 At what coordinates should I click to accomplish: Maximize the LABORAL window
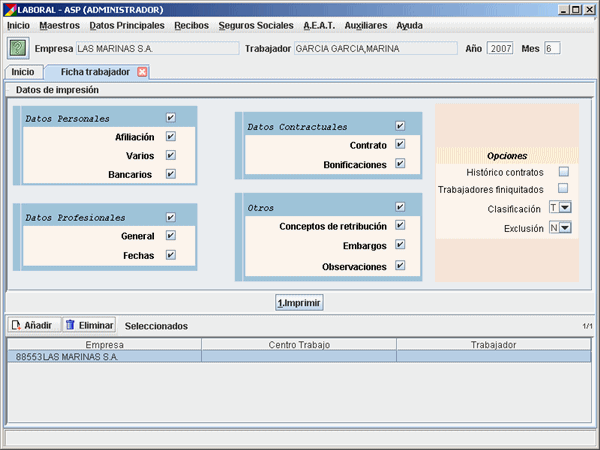click(576, 10)
